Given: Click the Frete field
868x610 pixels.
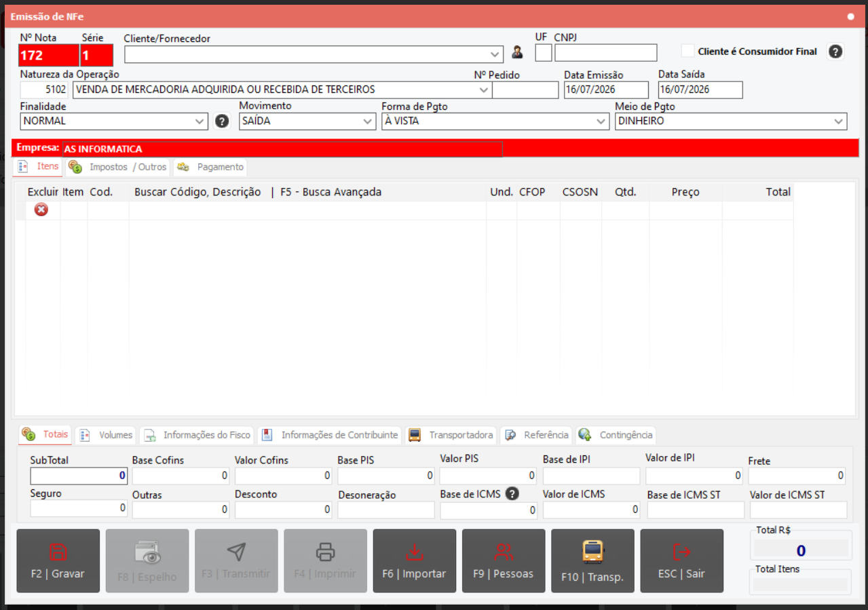Looking at the screenshot, I should coord(797,476).
